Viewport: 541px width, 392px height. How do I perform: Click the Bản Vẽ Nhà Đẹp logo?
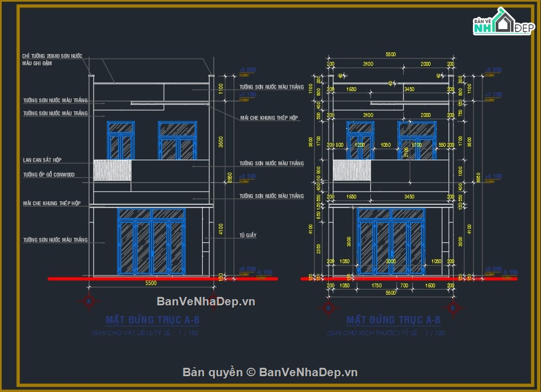503,22
